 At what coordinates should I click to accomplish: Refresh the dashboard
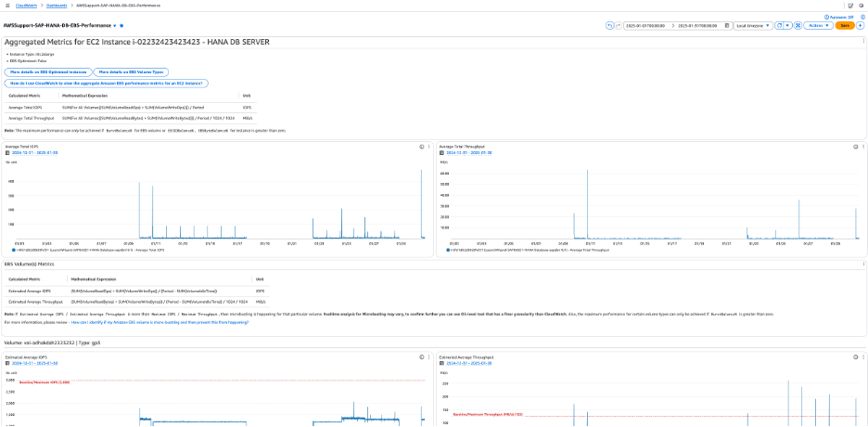(779, 25)
